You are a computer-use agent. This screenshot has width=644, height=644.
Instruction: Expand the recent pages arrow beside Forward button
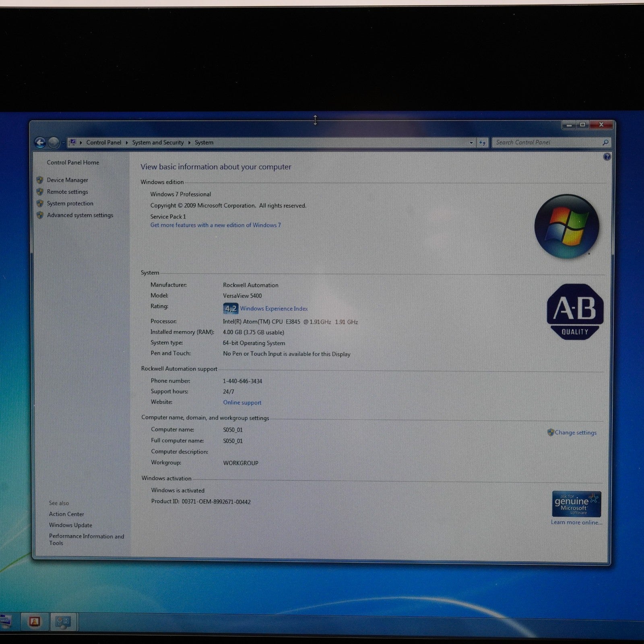[x=63, y=143]
